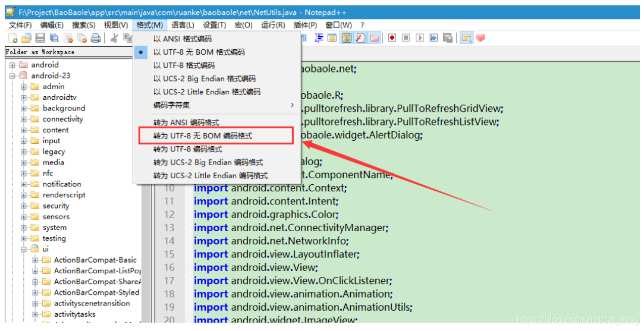Click the Save toolbar icon
This screenshot has height=331, width=644.
pos(40,38)
